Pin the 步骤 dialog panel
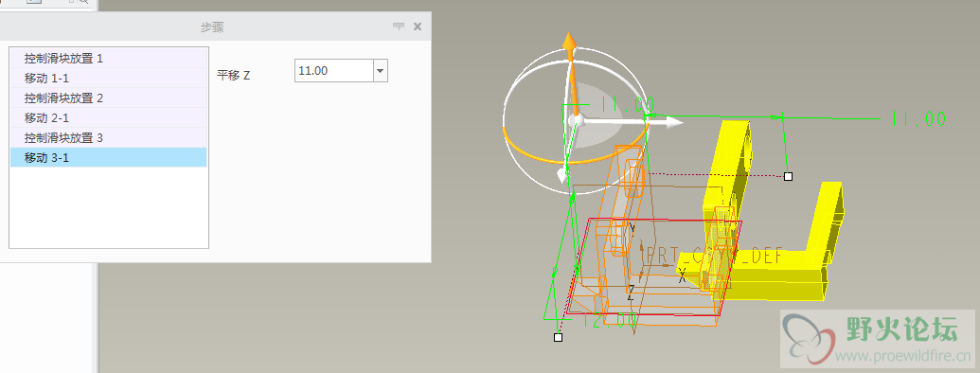 coord(398,27)
